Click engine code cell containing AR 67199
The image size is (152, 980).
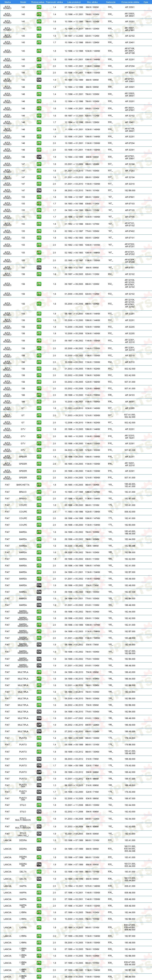click(130, 51)
